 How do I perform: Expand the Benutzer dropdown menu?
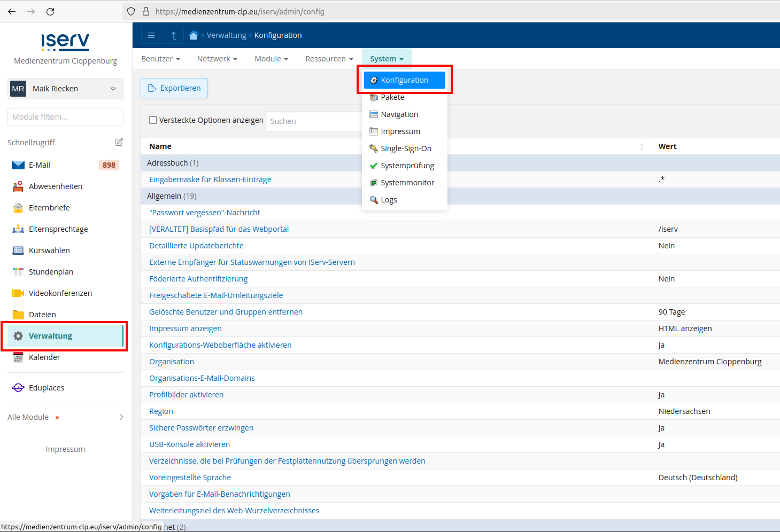[x=160, y=59]
